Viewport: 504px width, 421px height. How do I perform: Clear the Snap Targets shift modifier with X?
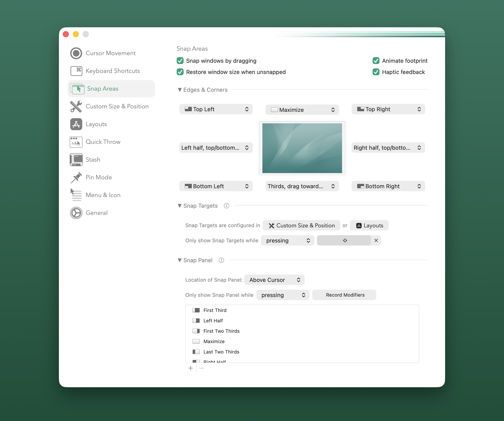coord(376,240)
